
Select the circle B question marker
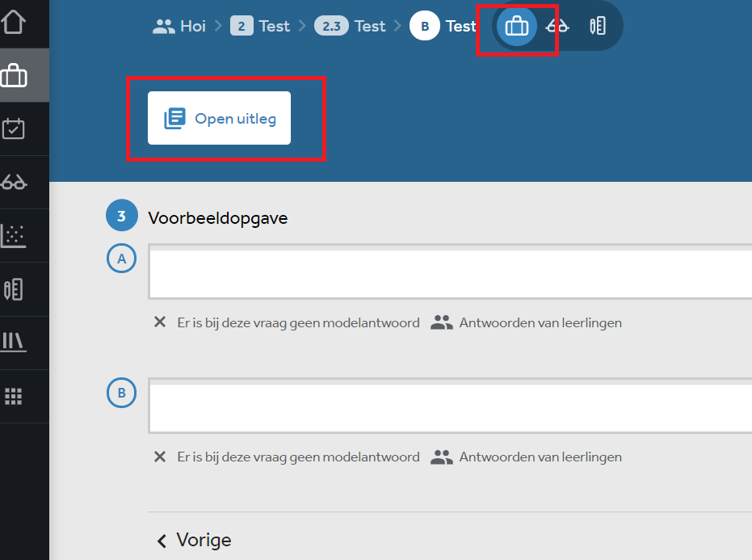pyautogui.click(x=121, y=393)
